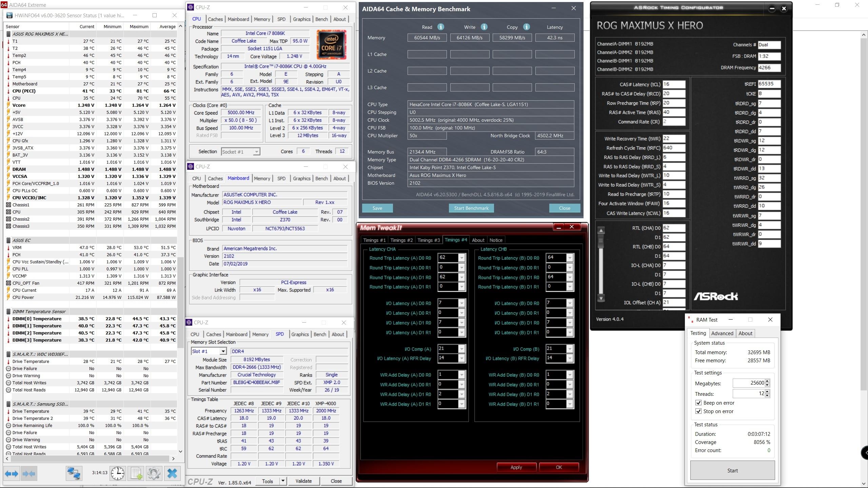Switch to Caches tab in top CPU-Z
The image size is (868, 488).
pyautogui.click(x=215, y=19)
